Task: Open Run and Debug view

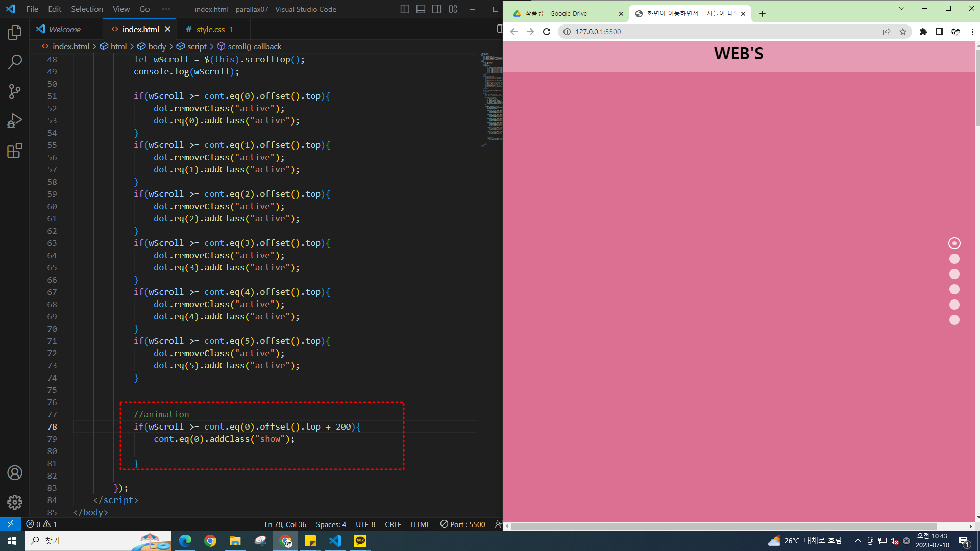Action: 15,121
